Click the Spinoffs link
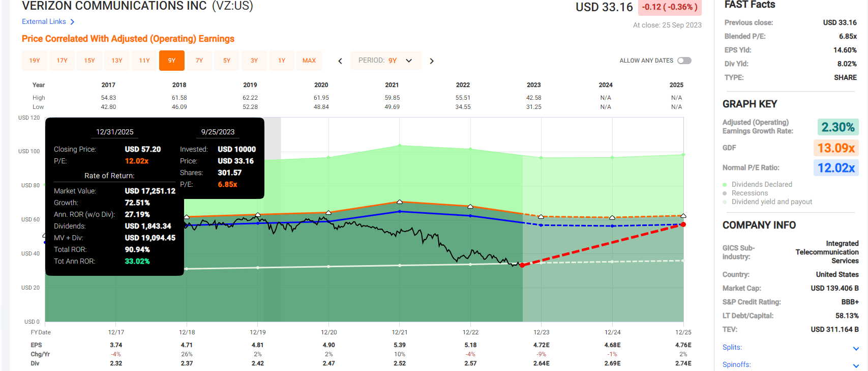Viewport: 868px width, 371px height. click(x=737, y=364)
